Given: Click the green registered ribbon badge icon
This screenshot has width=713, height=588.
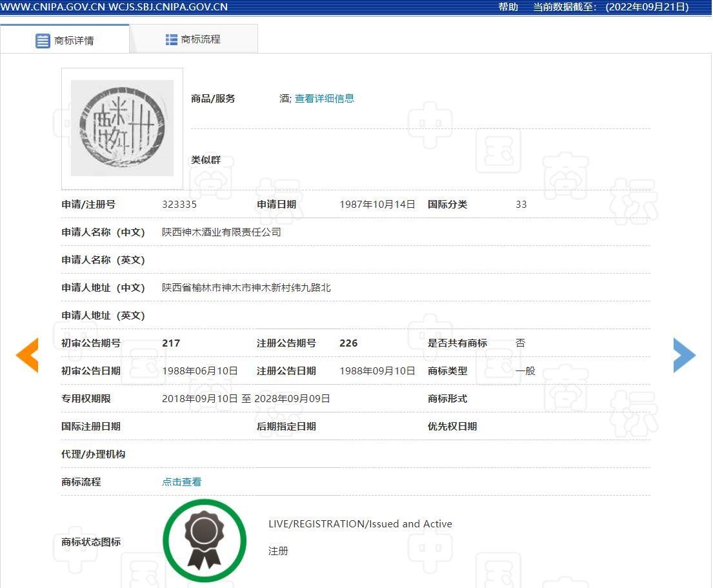Looking at the screenshot, I should (205, 541).
